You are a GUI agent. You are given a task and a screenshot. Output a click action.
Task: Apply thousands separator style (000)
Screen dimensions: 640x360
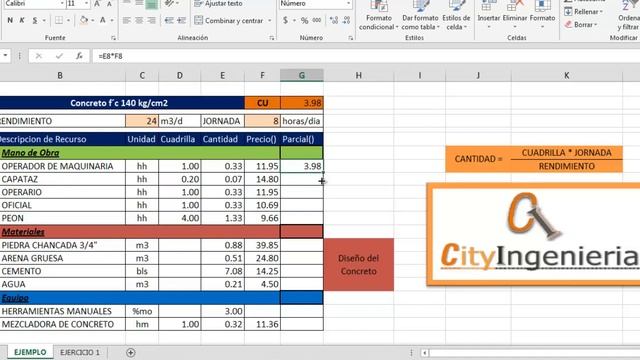[317, 20]
